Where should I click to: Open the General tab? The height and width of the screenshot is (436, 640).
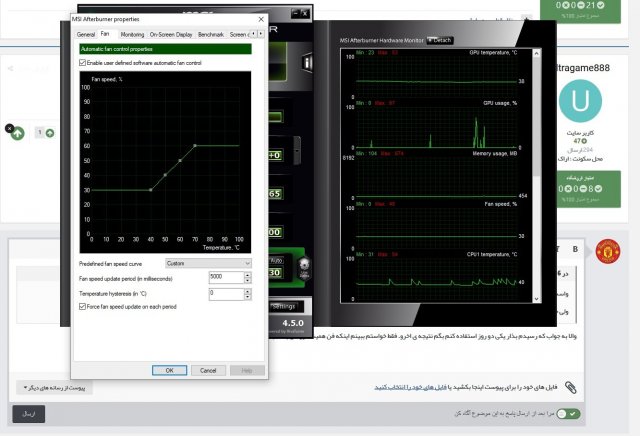click(86, 34)
